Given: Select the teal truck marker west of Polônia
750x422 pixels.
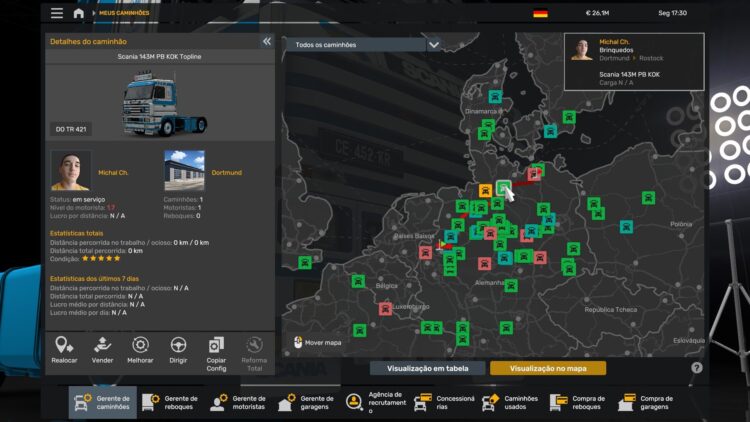Looking at the screenshot, I should (626, 226).
